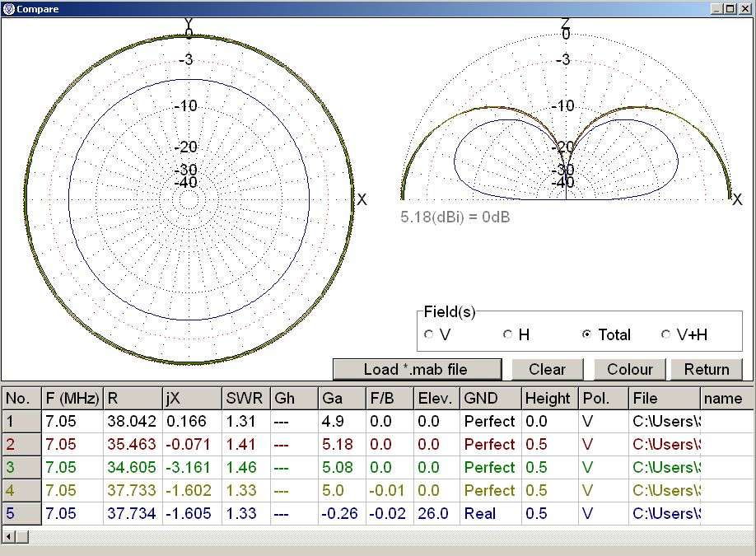Select the V field radio button

coord(429,334)
